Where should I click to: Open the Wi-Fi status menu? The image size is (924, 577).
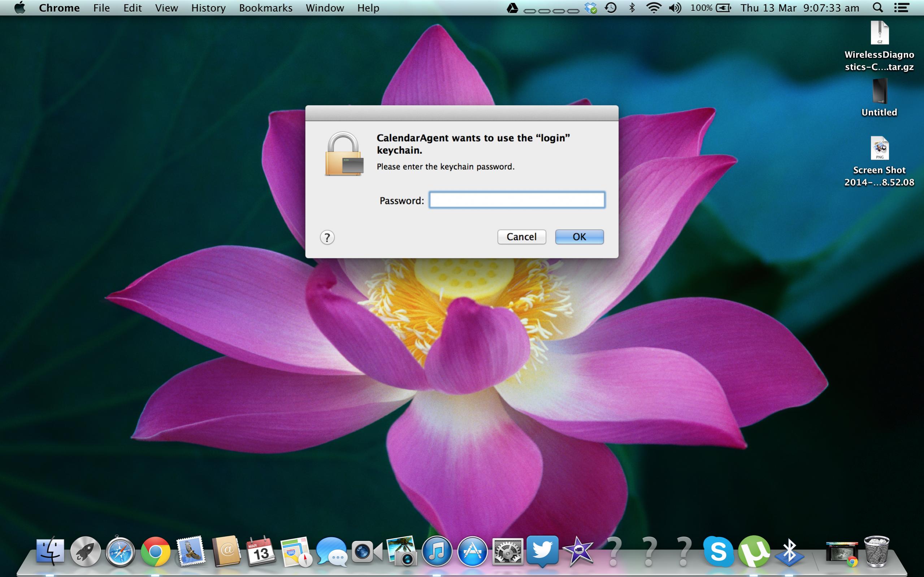[654, 8]
